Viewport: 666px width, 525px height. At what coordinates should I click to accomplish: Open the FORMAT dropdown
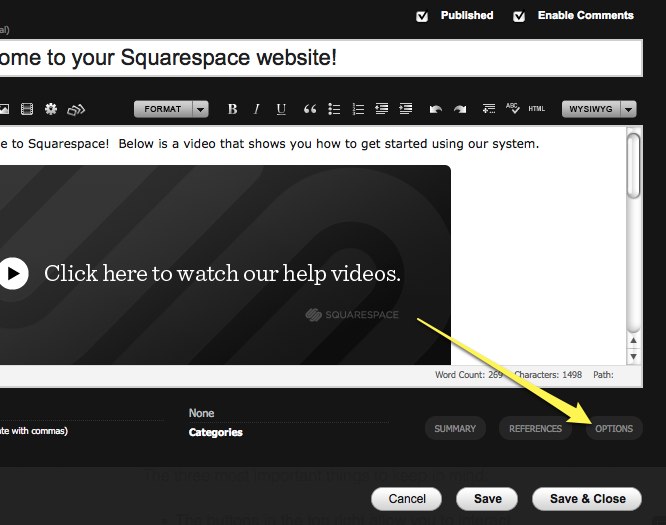click(172, 109)
